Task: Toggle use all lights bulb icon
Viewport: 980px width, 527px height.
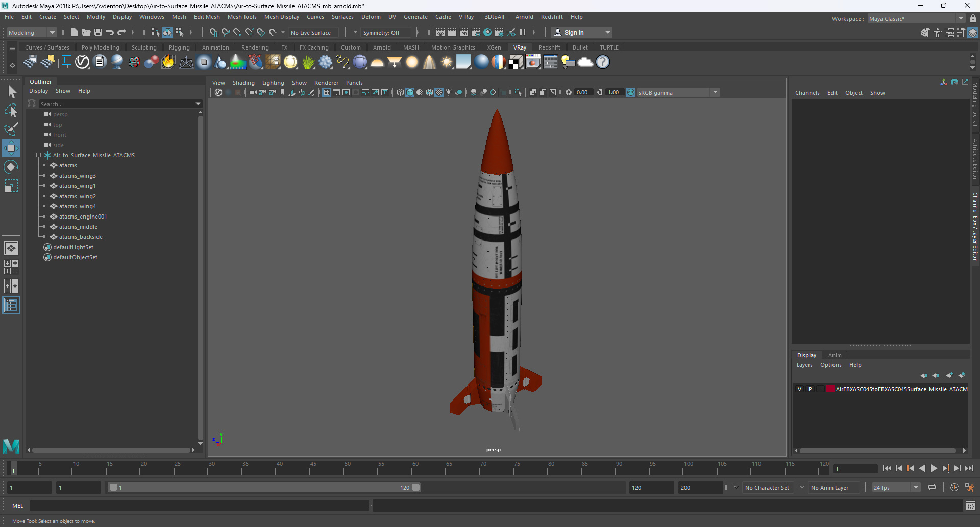Action: (449, 92)
